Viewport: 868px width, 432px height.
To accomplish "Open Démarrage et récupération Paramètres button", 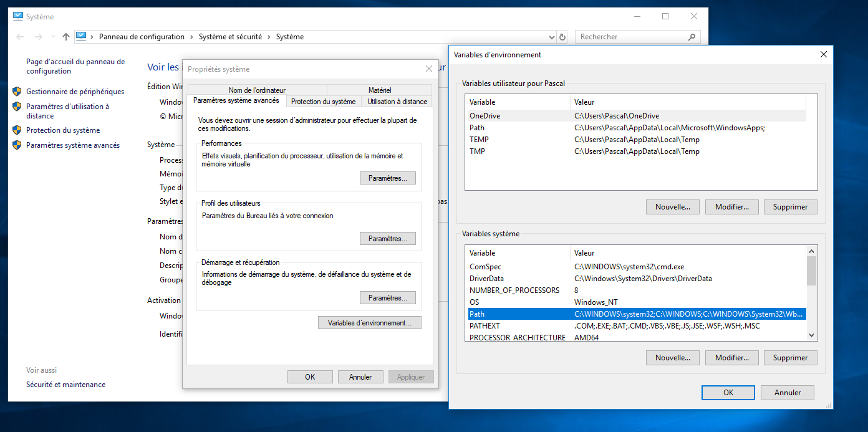I will tap(388, 298).
